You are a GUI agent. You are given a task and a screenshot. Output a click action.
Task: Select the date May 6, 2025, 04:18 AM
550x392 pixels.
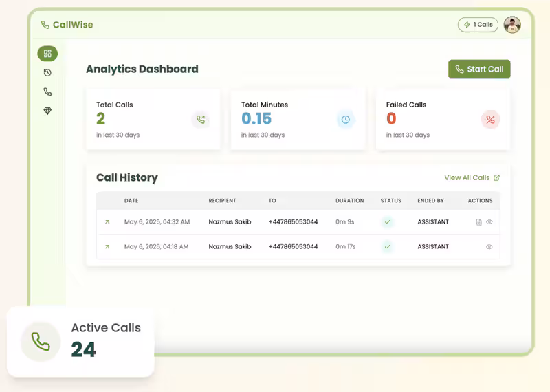pos(157,247)
